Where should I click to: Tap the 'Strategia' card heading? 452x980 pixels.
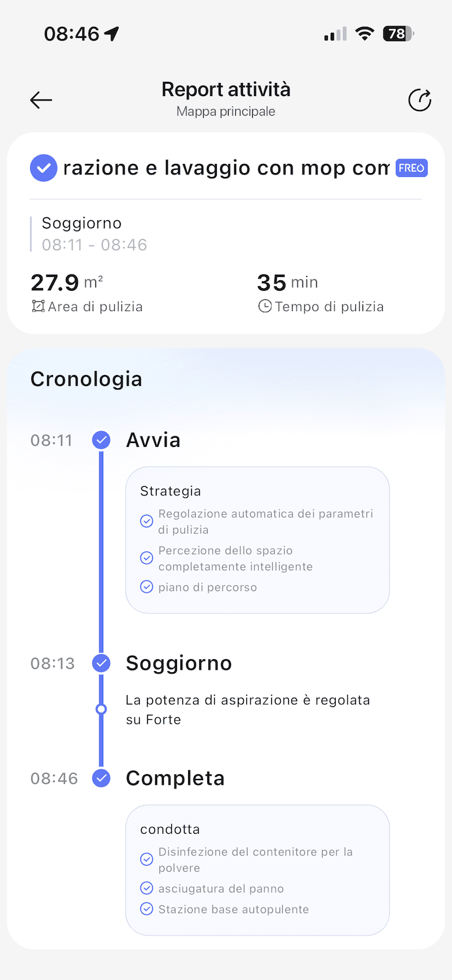pos(170,491)
